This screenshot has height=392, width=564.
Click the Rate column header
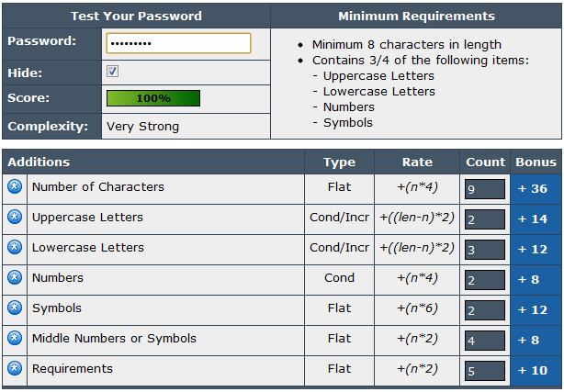417,162
